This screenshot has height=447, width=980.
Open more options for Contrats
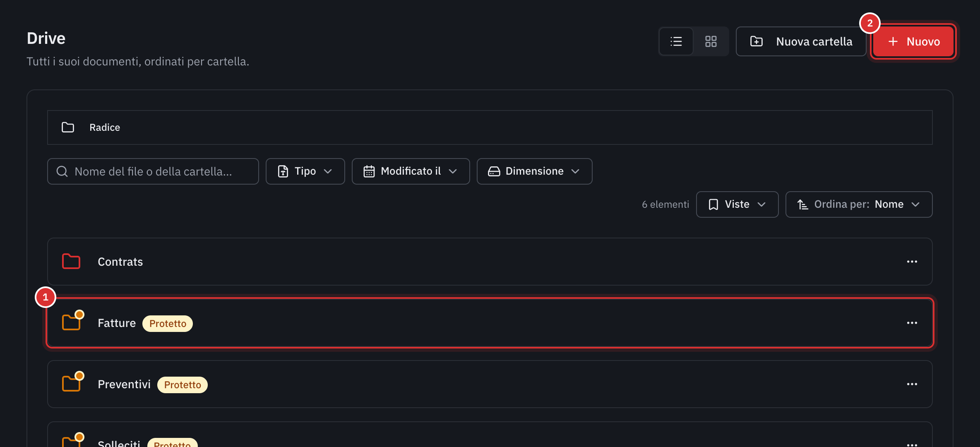912,262
